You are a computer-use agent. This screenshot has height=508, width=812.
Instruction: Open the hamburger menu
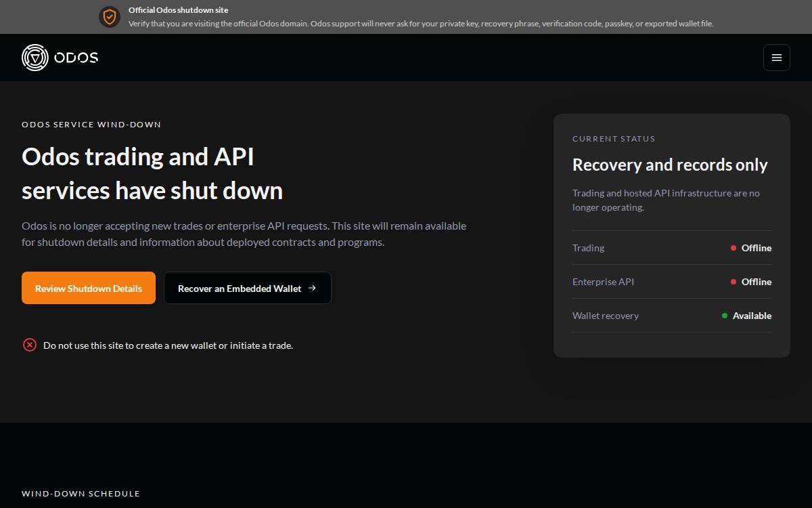[x=777, y=58]
